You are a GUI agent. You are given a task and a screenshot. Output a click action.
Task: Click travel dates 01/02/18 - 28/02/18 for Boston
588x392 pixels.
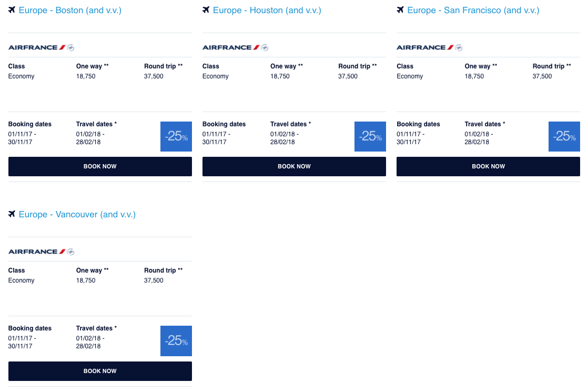[x=90, y=138]
